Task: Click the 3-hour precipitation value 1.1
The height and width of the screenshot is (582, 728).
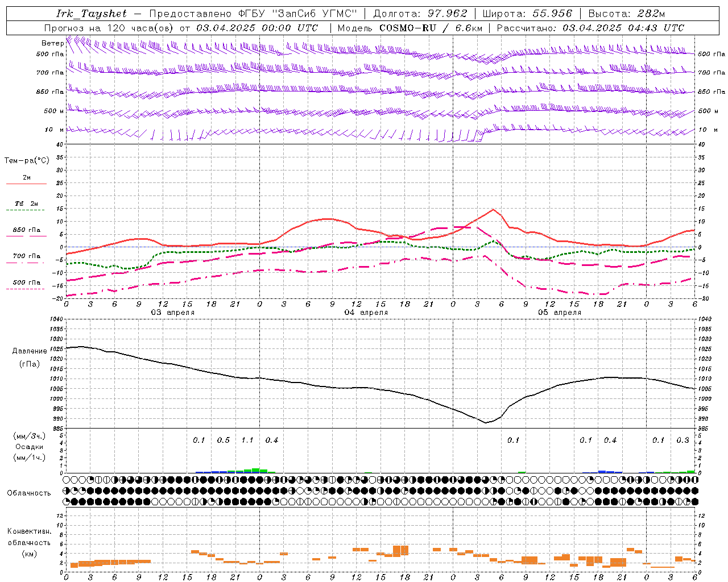Action: tap(247, 440)
